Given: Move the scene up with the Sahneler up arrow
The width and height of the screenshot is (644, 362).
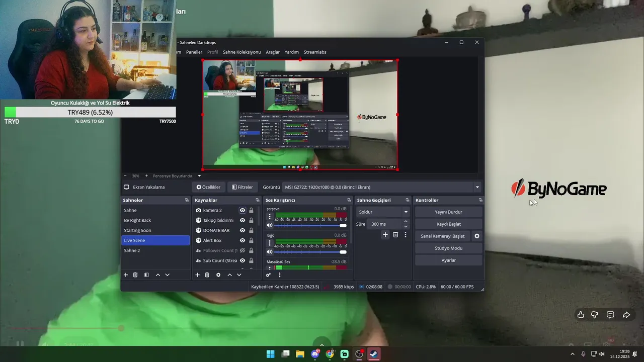Looking at the screenshot, I should click(x=158, y=275).
